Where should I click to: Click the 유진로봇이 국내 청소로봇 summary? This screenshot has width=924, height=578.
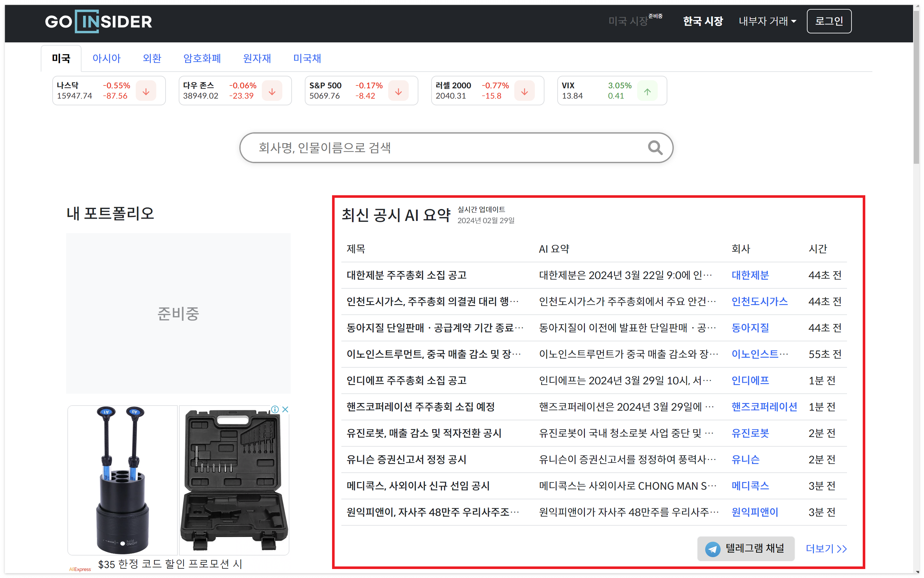click(626, 433)
